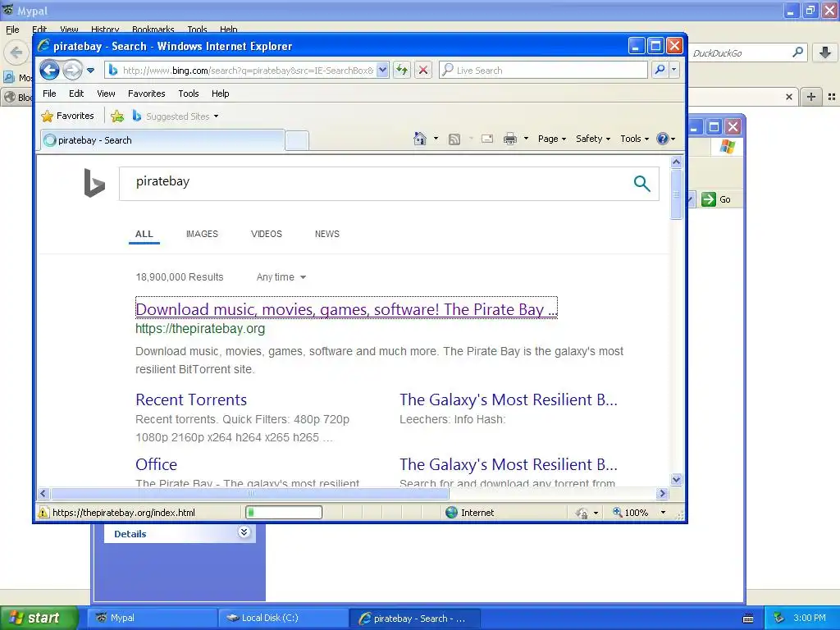840x630 pixels.
Task: Expand the Home button dropdown arrow
Action: click(436, 139)
